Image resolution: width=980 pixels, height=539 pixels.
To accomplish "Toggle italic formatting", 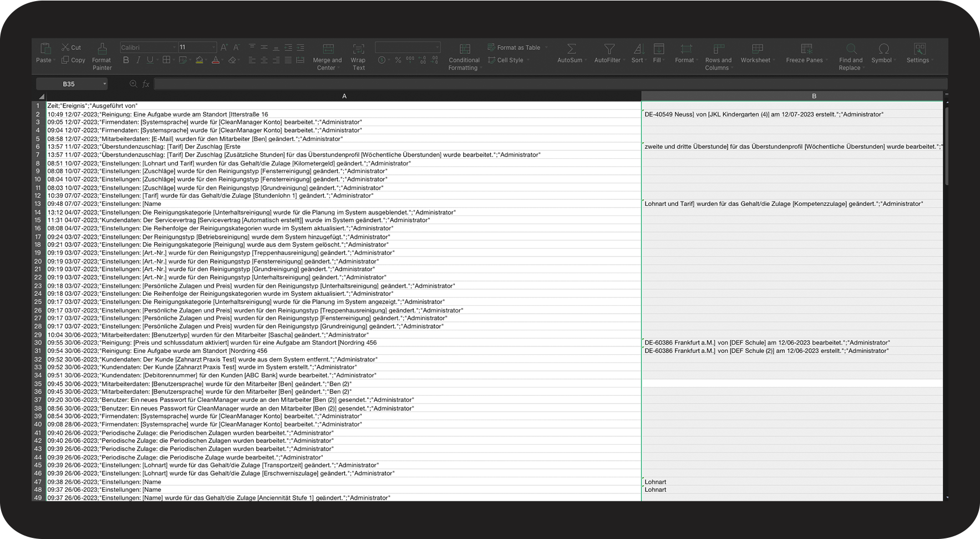I will tap(138, 60).
